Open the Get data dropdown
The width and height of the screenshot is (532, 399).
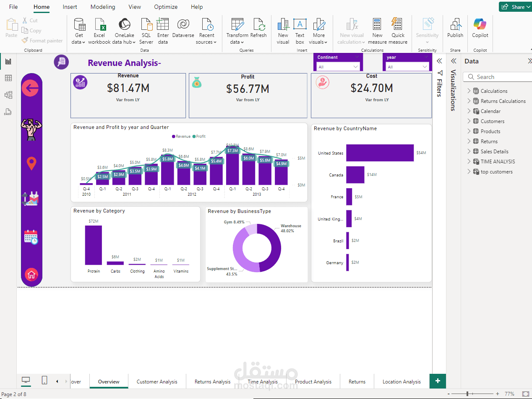coord(79,31)
